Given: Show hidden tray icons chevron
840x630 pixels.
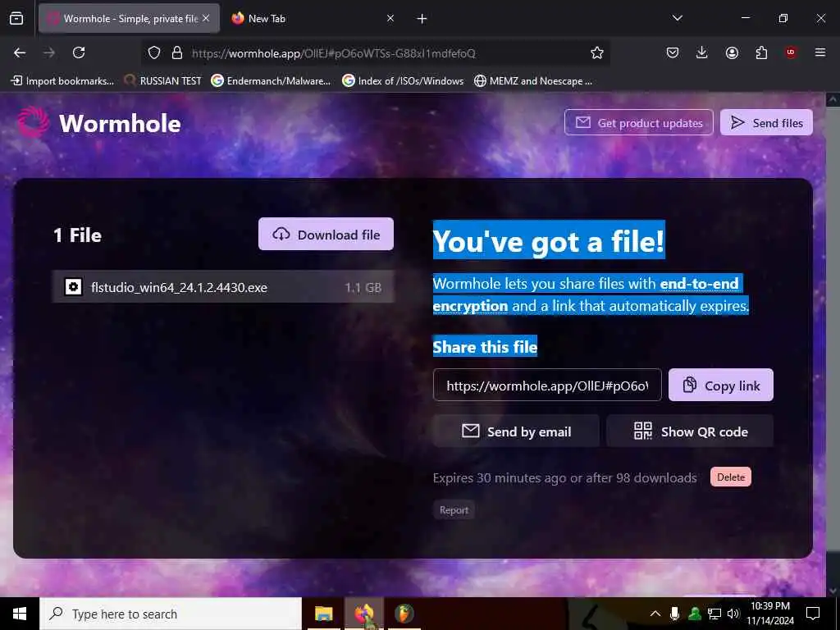Looking at the screenshot, I should point(655,614).
